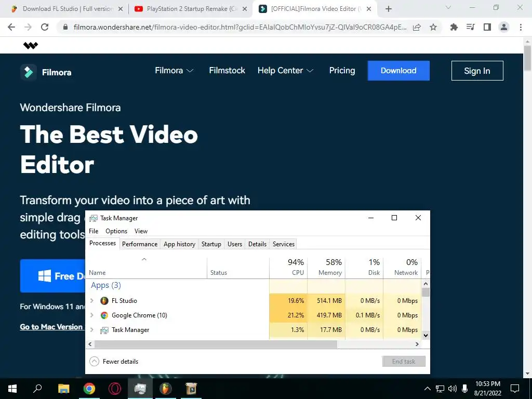Image resolution: width=532 pixels, height=399 pixels.
Task: Open the Pricing link
Action: 342,71
